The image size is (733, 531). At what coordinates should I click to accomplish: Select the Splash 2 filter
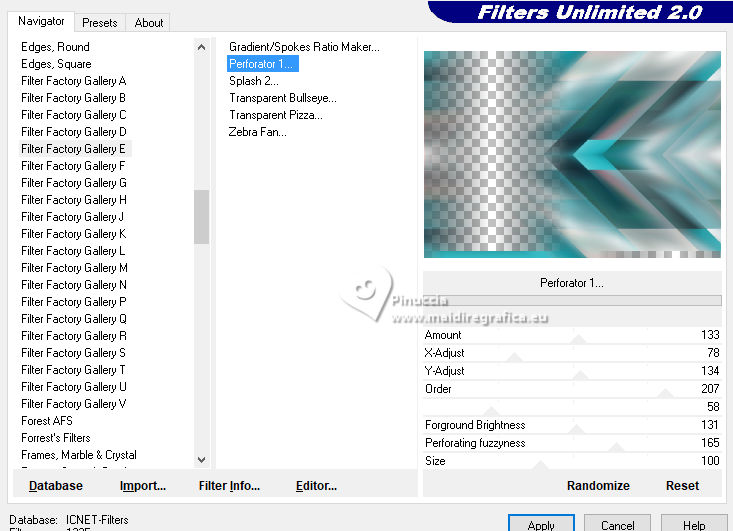254,81
